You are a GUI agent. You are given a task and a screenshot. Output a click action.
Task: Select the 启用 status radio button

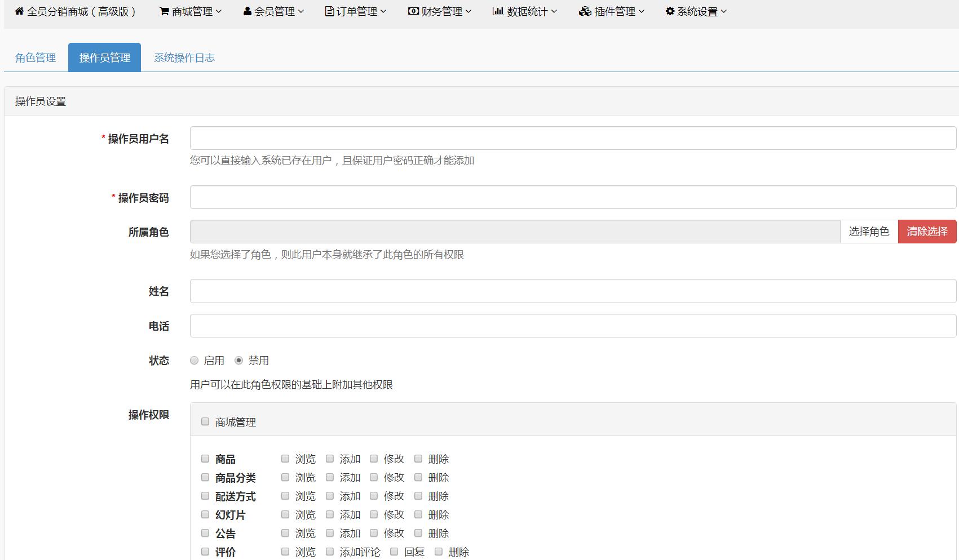[194, 359]
